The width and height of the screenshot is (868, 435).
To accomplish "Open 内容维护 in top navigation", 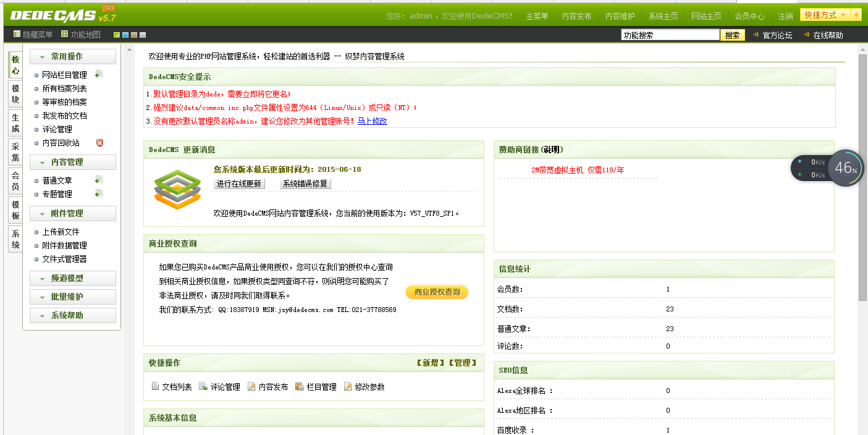I will pos(620,16).
